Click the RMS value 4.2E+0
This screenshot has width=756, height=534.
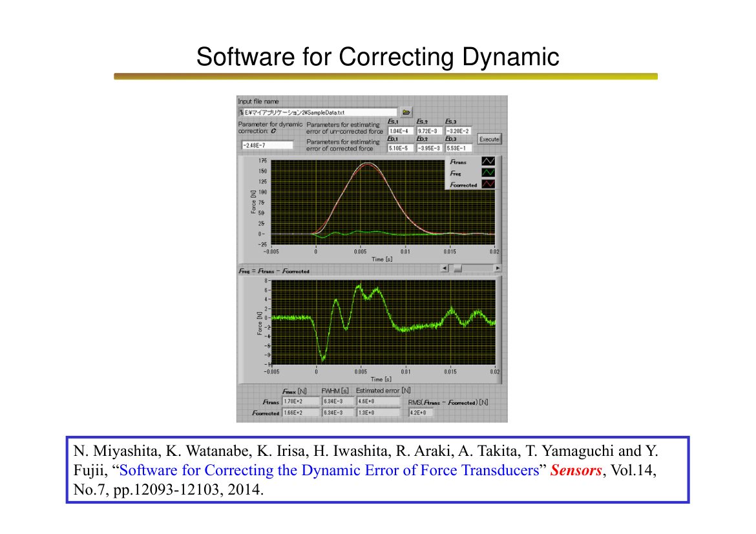click(421, 413)
